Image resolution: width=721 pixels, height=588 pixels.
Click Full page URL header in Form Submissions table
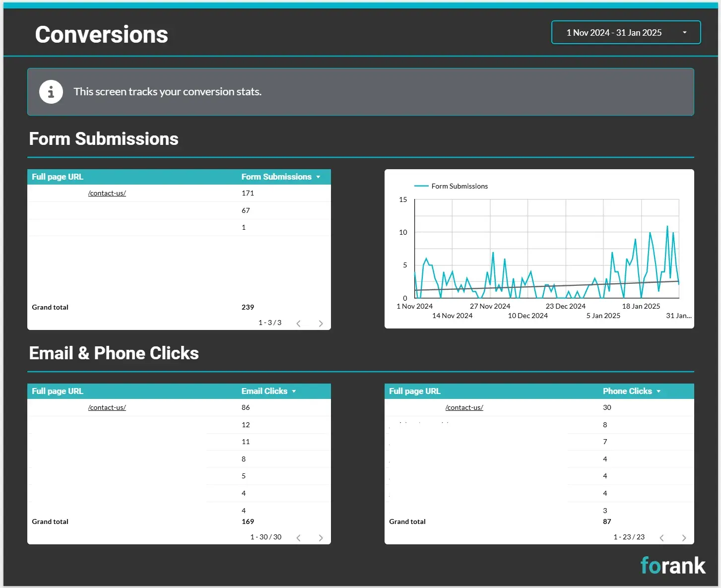coord(58,177)
